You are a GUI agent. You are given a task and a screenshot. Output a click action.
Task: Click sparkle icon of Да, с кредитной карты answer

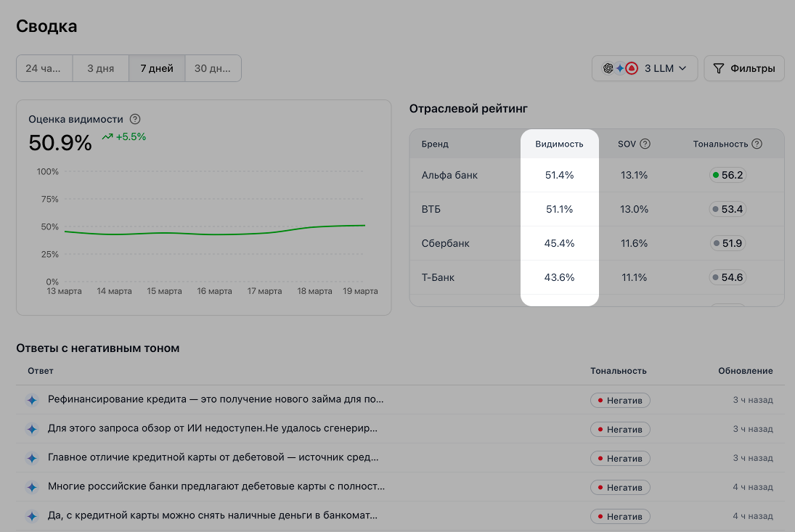(x=32, y=516)
